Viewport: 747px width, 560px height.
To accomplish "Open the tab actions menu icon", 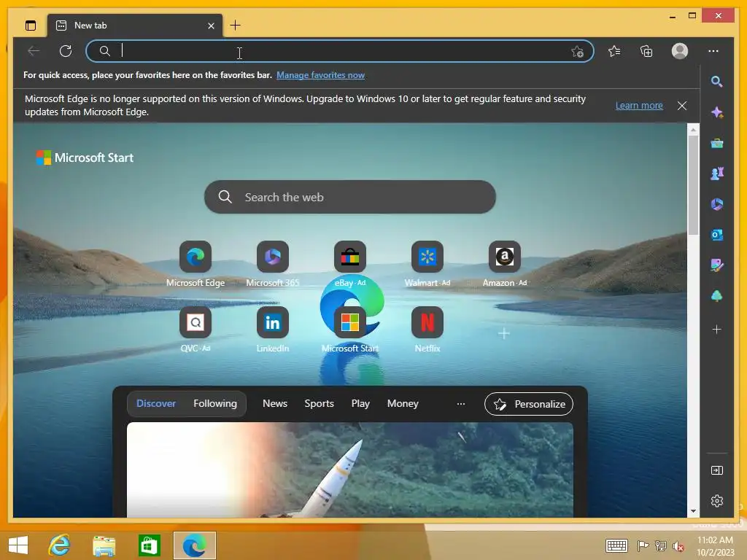I will coord(31,26).
